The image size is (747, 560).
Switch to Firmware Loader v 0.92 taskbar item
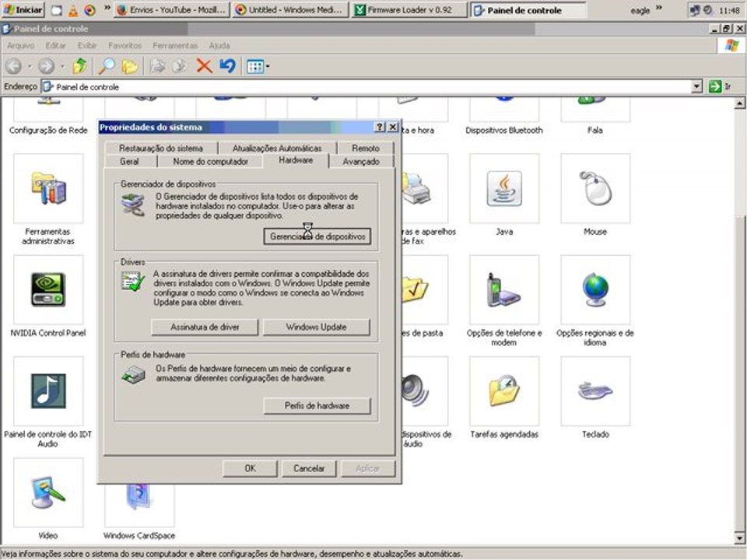[x=409, y=9]
